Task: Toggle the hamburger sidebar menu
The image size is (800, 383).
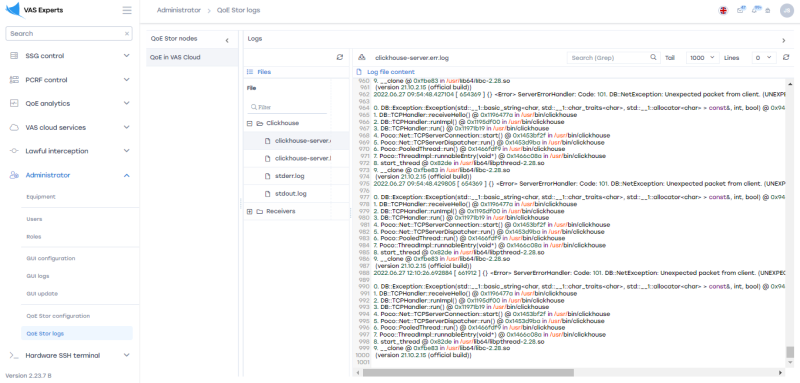Action: point(127,10)
